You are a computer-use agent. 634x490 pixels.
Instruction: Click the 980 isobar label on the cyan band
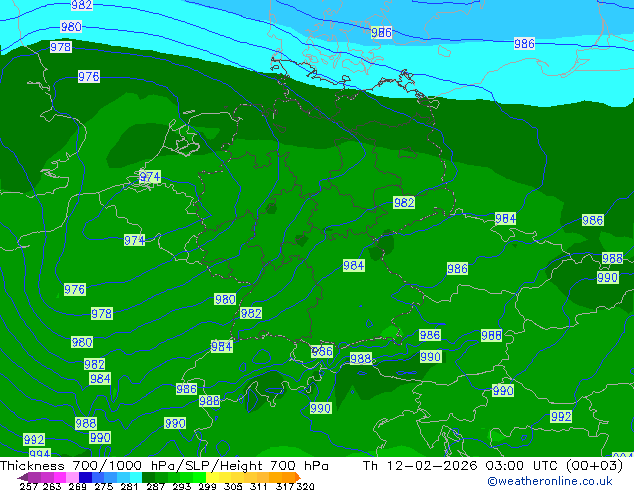[71, 27]
